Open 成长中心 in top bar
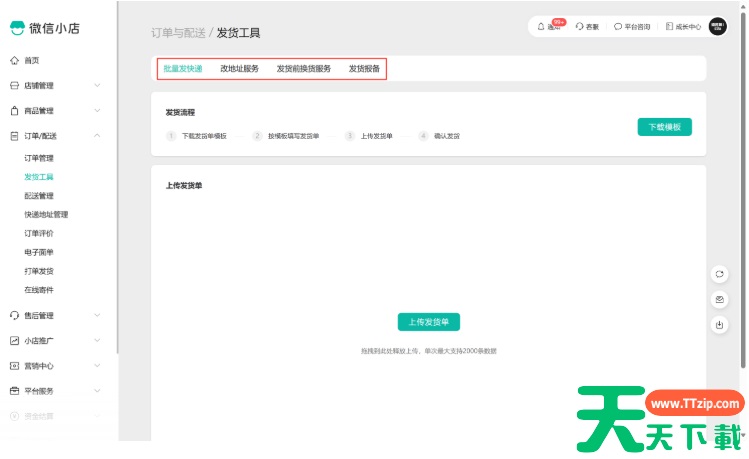Viewport: 749px width, 459px height. (682, 26)
